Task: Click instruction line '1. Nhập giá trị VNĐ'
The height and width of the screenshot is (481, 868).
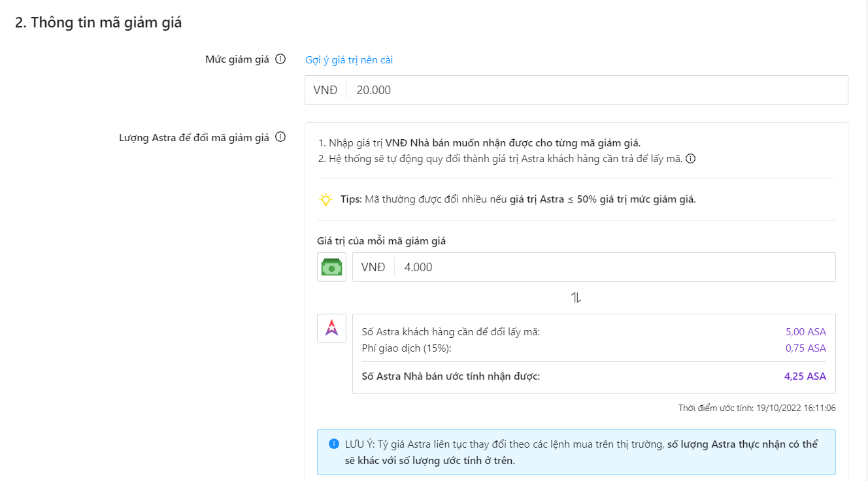Action: pos(480,143)
